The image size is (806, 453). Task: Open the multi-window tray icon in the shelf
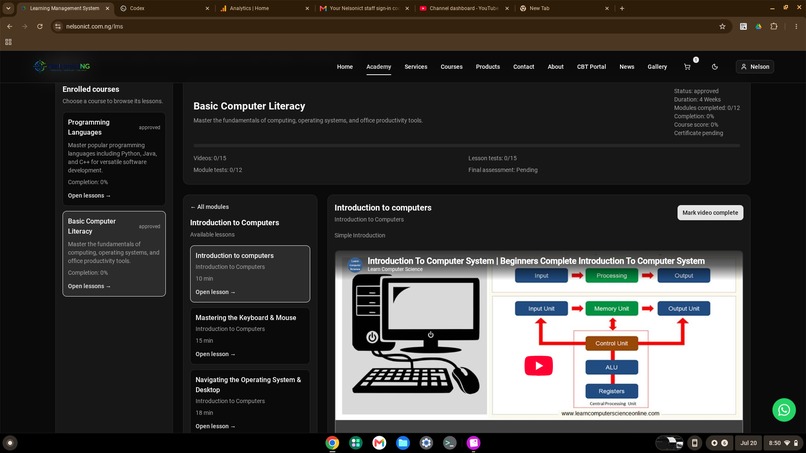click(670, 443)
